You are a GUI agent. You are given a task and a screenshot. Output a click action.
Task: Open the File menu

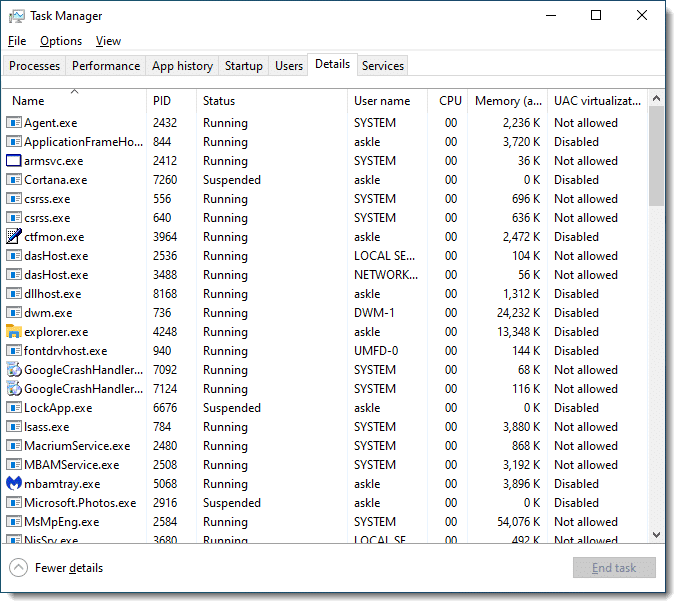click(x=17, y=41)
